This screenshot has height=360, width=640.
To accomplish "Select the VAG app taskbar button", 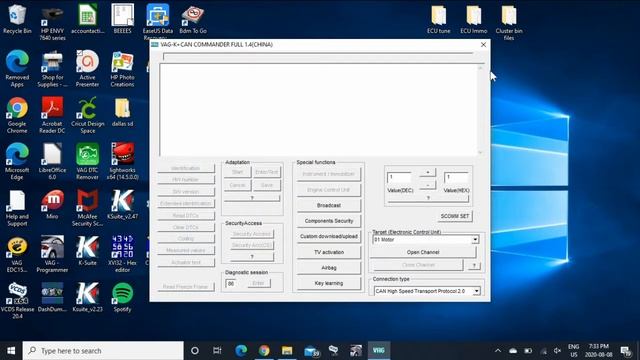I will click(378, 351).
